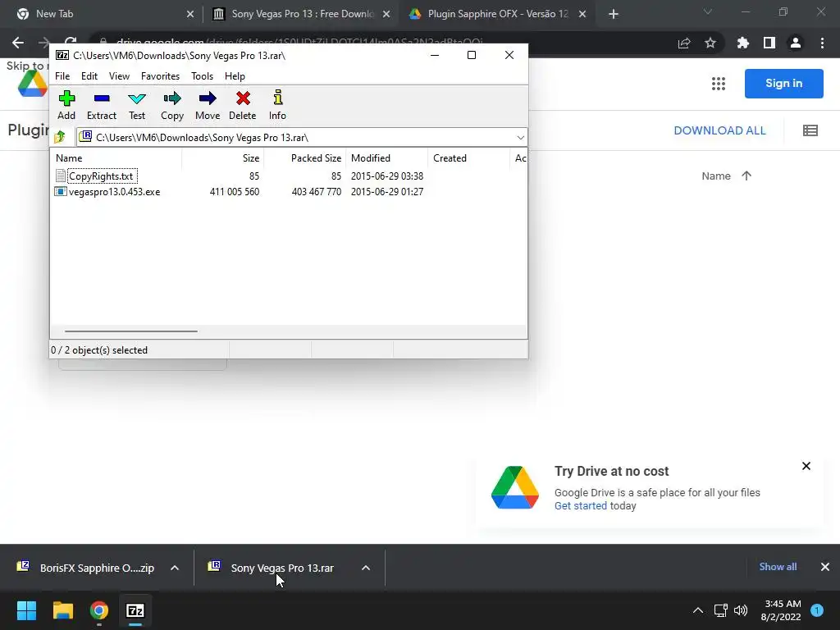Reverse sort direction arrow next to Name
The height and width of the screenshot is (630, 840).
coord(746,176)
